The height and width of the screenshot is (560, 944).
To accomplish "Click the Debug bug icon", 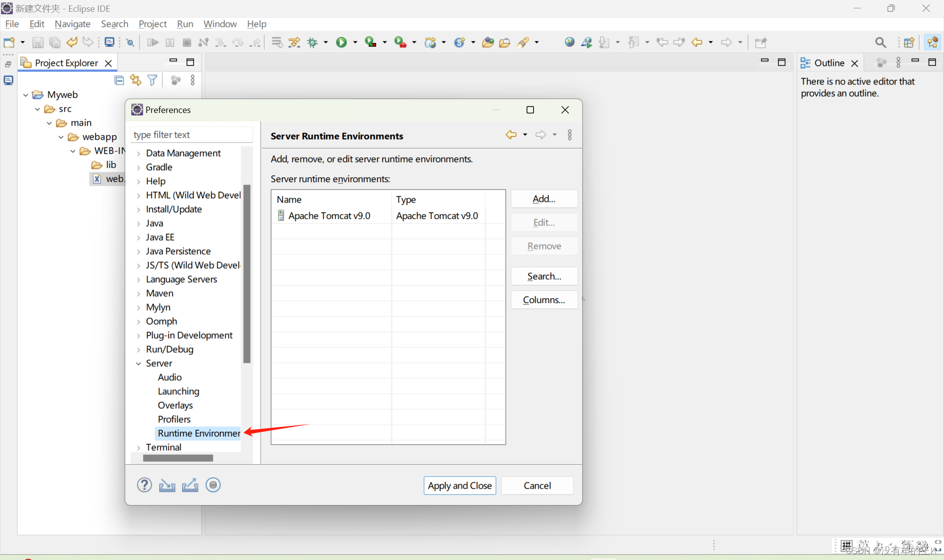I will tap(313, 43).
